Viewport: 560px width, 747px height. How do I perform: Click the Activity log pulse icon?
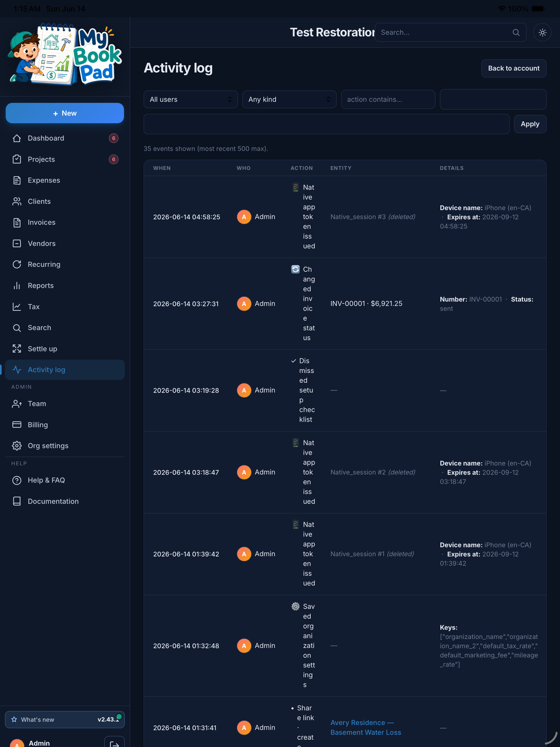click(x=17, y=370)
